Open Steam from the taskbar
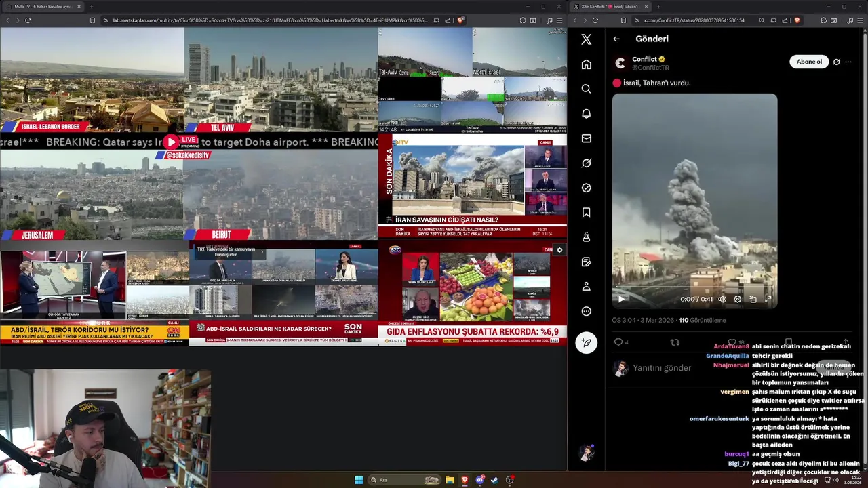 pyautogui.click(x=494, y=480)
